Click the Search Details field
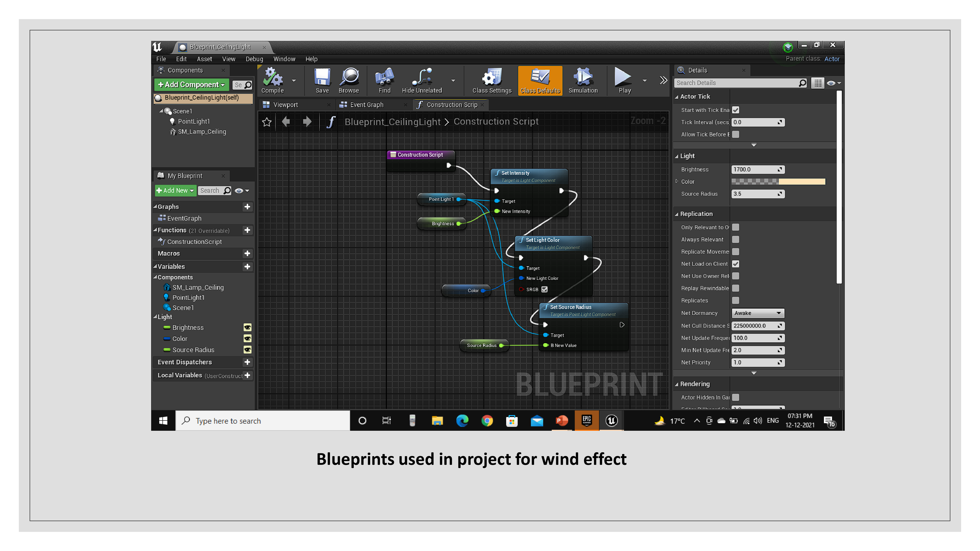 [x=740, y=83]
